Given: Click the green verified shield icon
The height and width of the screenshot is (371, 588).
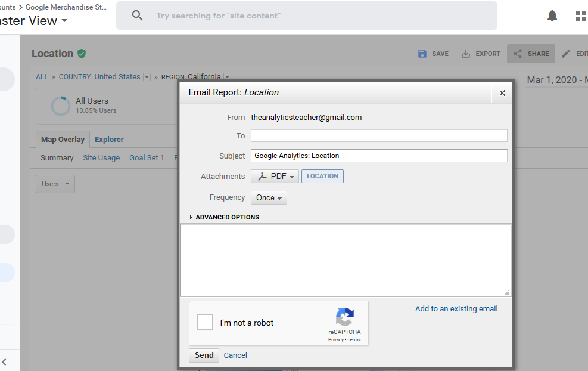Looking at the screenshot, I should click(82, 54).
